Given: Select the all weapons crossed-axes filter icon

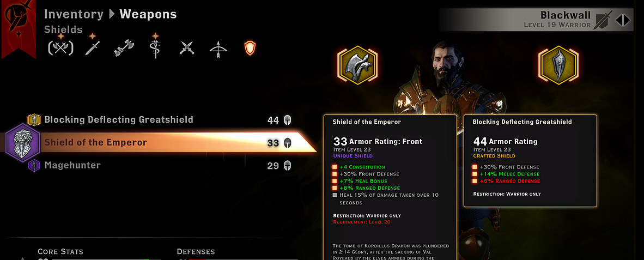Looking at the screenshot, I should tap(61, 47).
